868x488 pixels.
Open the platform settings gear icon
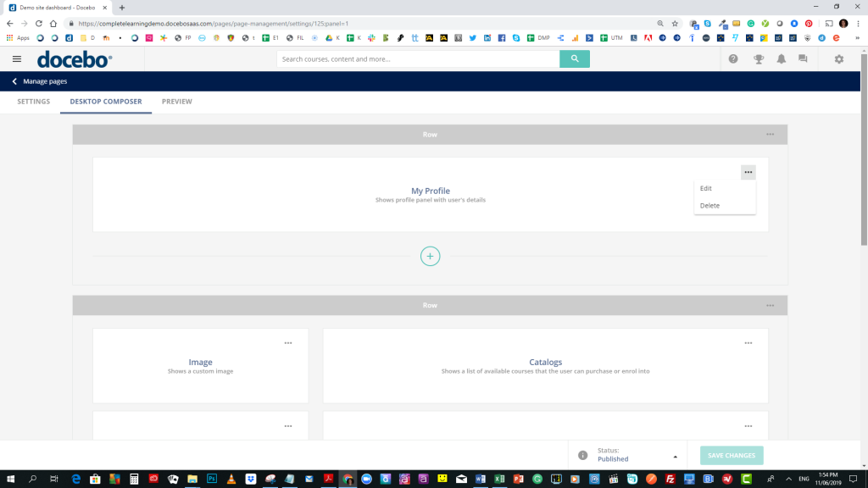(837, 59)
